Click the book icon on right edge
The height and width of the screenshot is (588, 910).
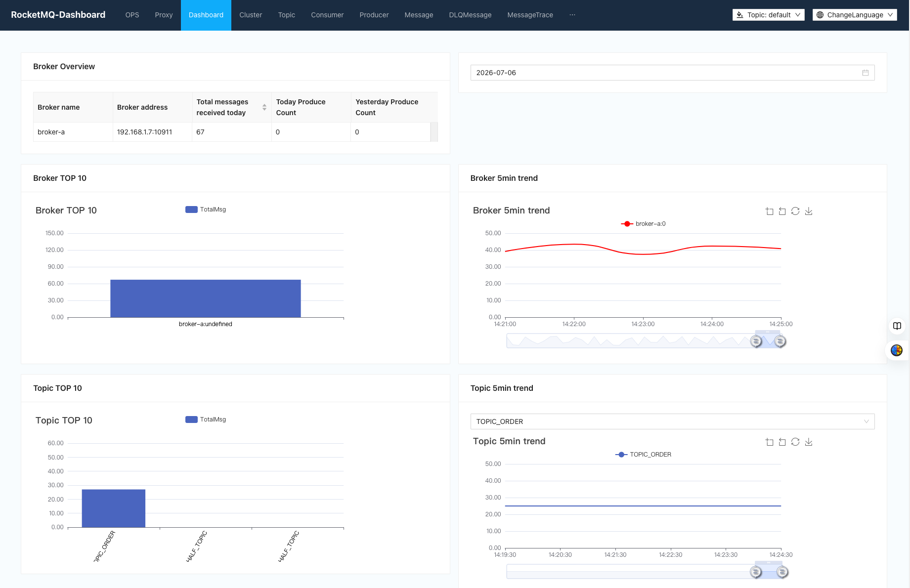(x=897, y=326)
